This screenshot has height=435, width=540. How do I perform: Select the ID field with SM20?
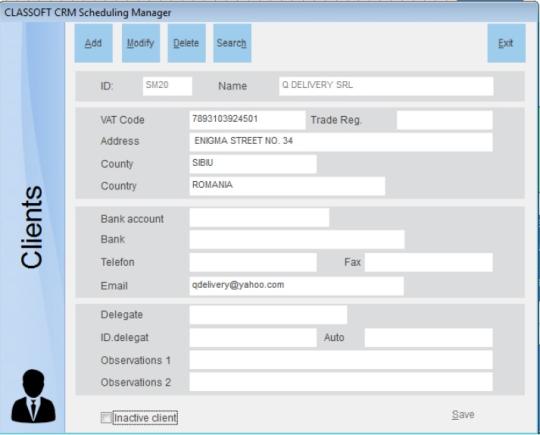click(167, 86)
